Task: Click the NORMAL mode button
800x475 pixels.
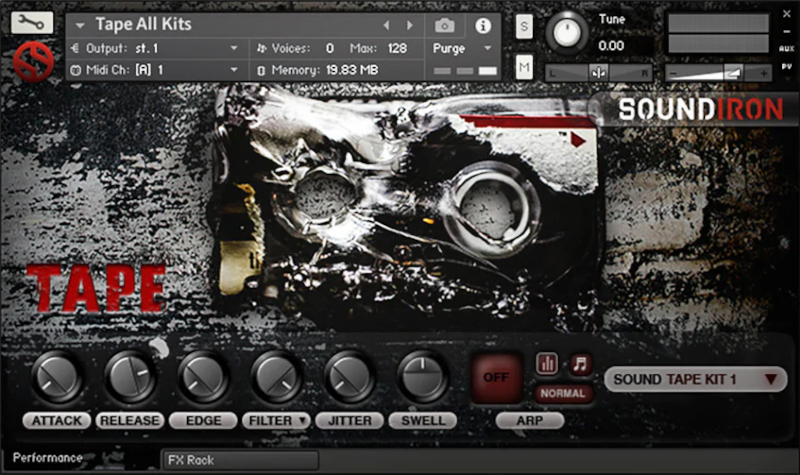Action: [x=563, y=394]
